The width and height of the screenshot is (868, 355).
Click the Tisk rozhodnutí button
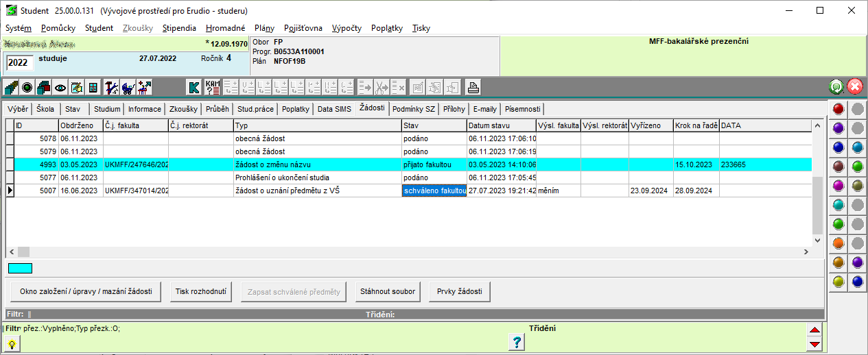(x=200, y=291)
